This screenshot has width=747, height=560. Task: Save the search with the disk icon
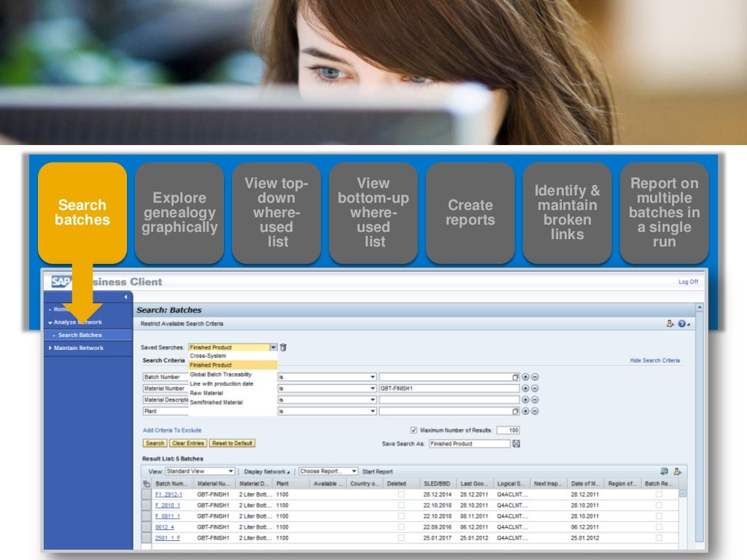pos(516,443)
